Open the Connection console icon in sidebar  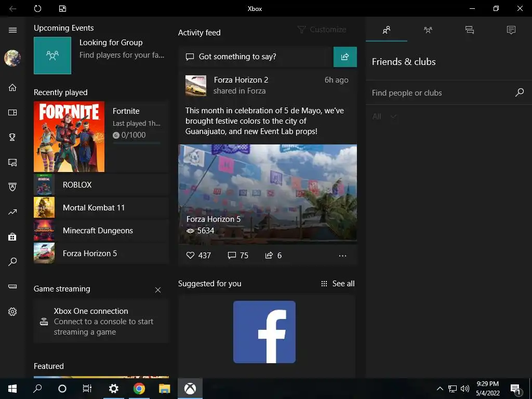(x=12, y=287)
